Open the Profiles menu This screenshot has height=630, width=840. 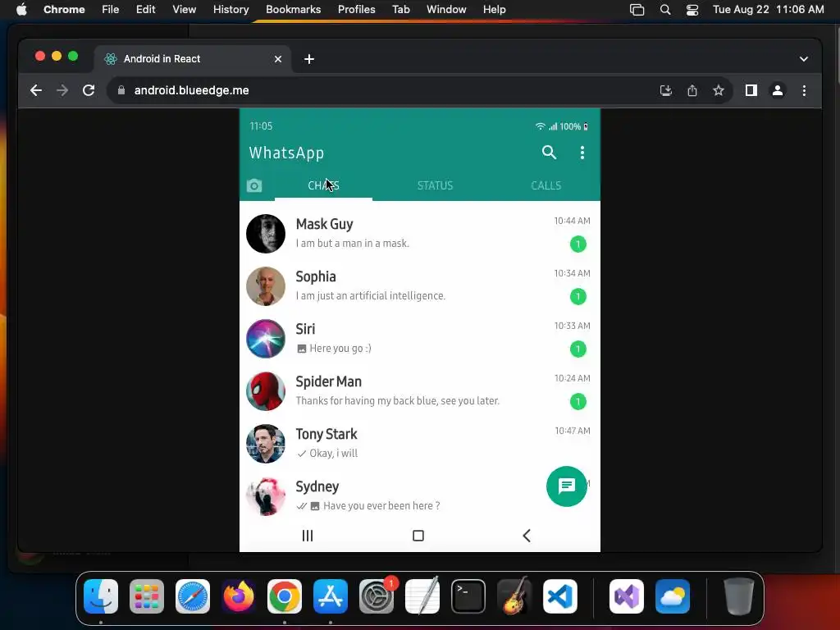[356, 10]
